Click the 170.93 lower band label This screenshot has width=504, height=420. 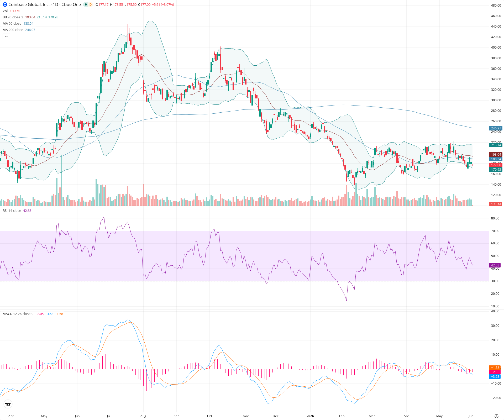496,169
